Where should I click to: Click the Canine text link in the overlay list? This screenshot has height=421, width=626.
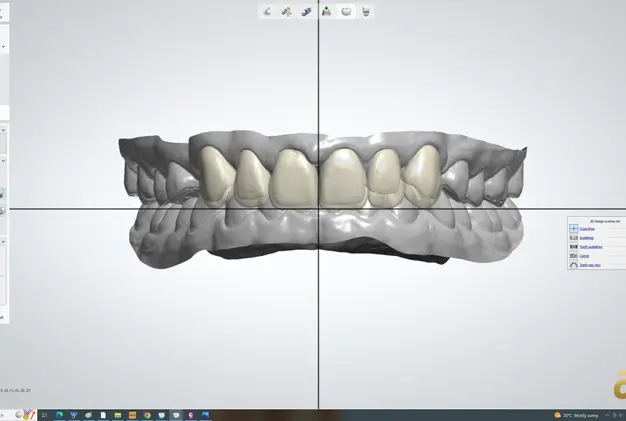point(584,256)
